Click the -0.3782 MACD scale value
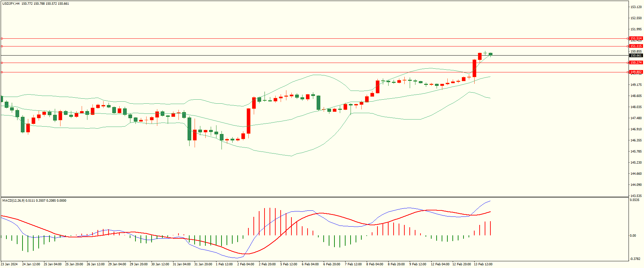Viewport: 644px width, 268px height. 635,259
